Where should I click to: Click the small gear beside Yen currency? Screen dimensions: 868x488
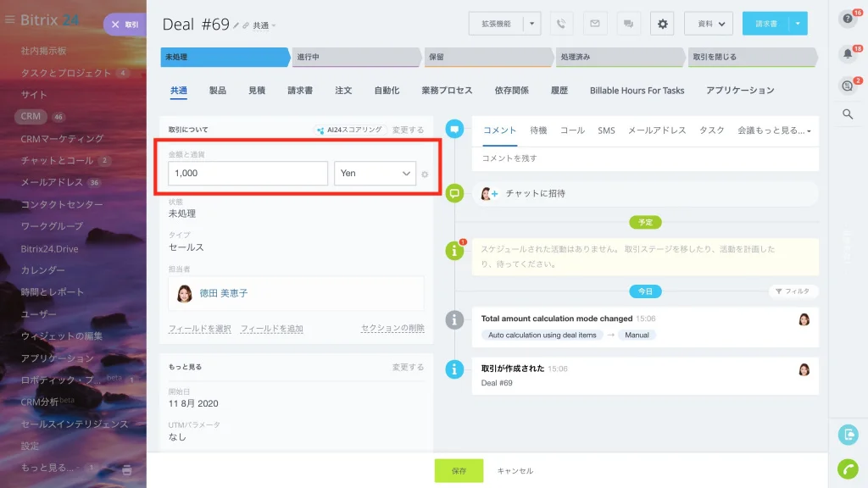click(x=425, y=175)
